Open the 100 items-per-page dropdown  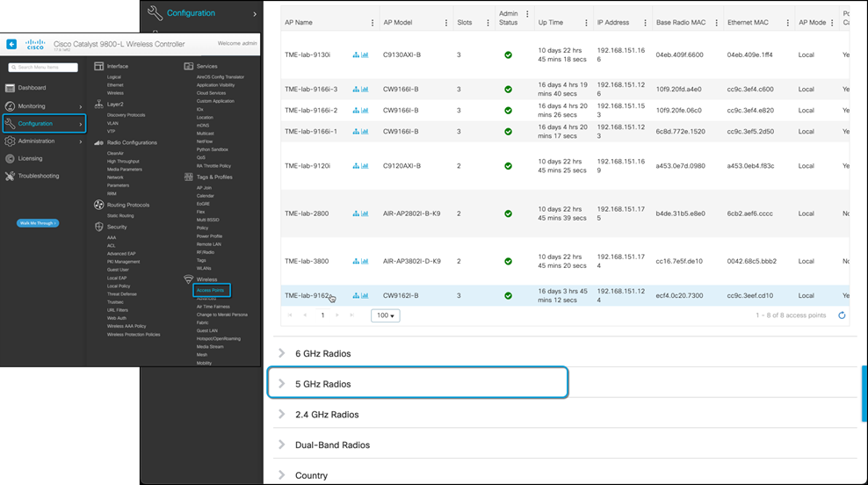point(386,315)
